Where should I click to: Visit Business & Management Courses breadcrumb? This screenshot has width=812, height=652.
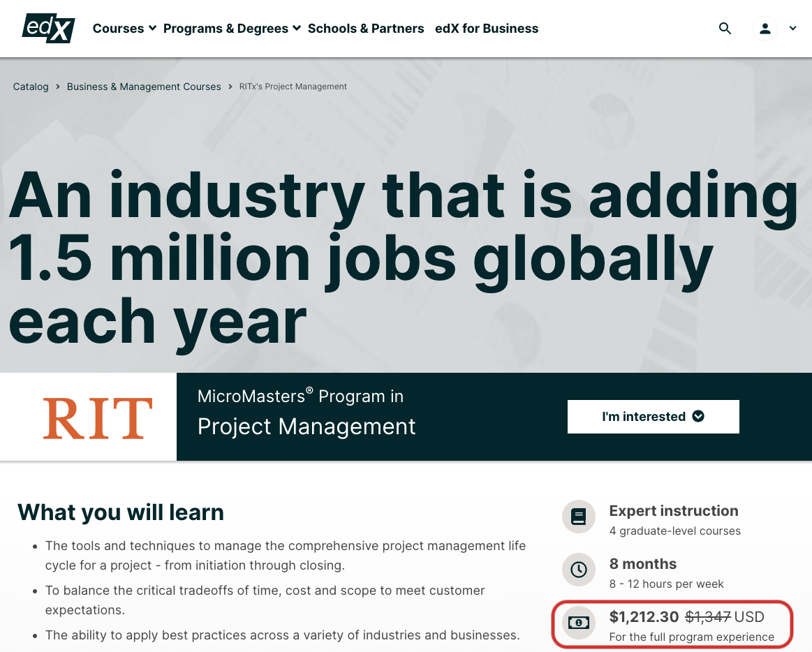pos(144,86)
